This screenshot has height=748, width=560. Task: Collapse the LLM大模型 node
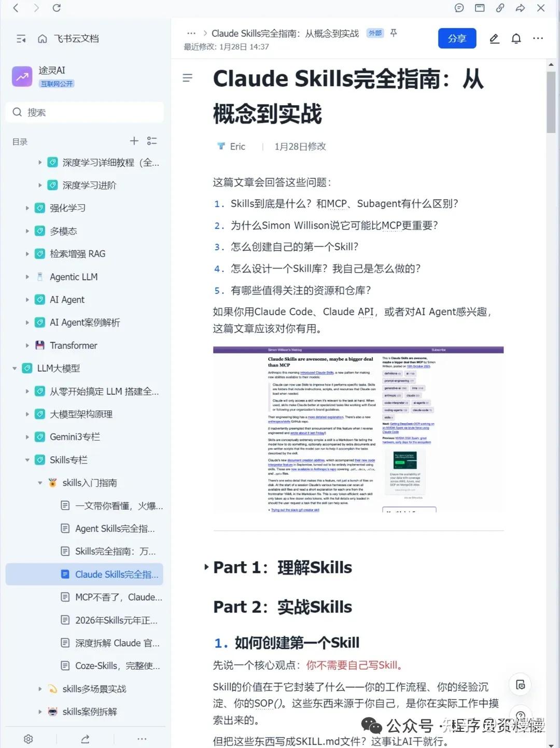15,368
